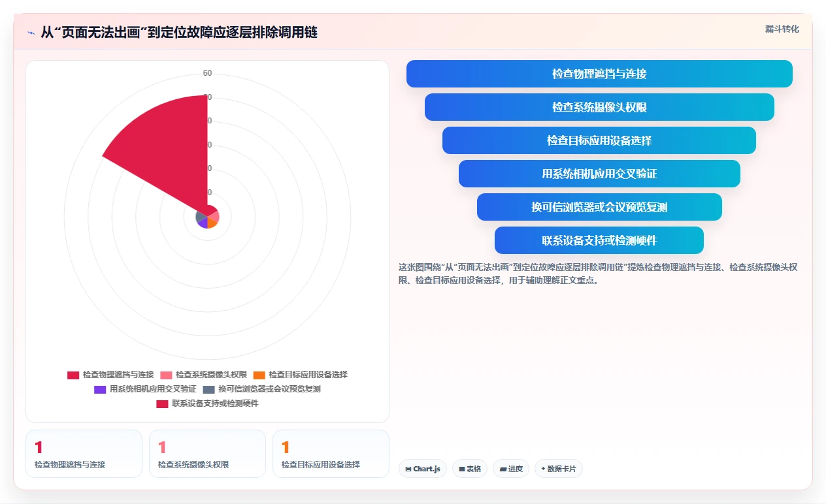Viewport: 826px width, 504px height.
Task: Click the 表格 tag chip
Action: point(470,469)
